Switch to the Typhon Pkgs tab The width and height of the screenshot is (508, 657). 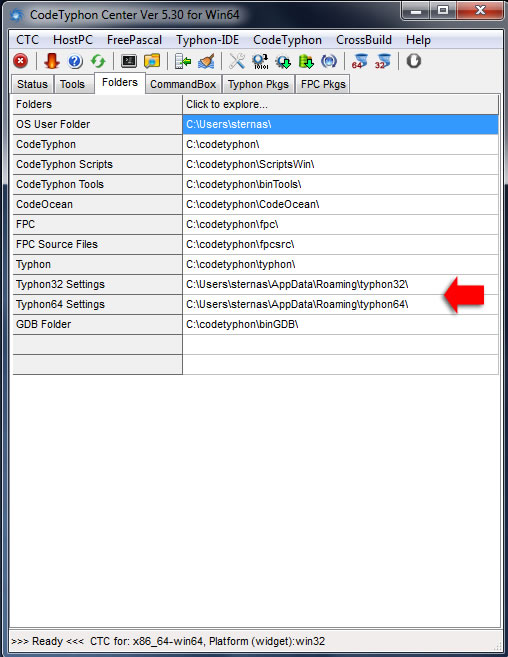click(x=258, y=84)
